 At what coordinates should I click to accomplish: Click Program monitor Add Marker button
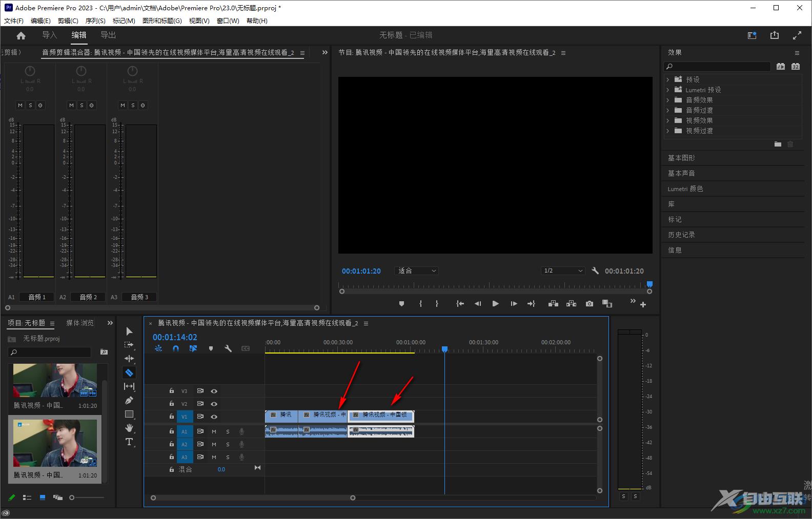[x=401, y=304]
